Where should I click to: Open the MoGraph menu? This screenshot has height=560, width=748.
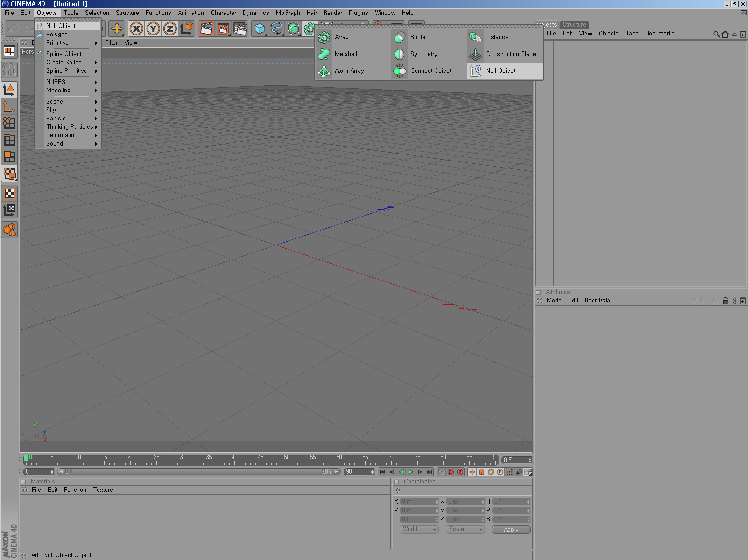tap(288, 13)
